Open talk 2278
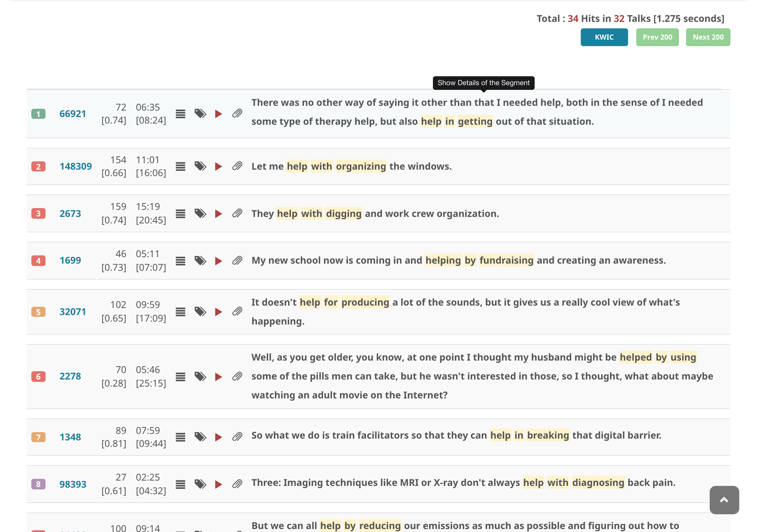The width and height of the screenshot is (757, 532). point(70,377)
